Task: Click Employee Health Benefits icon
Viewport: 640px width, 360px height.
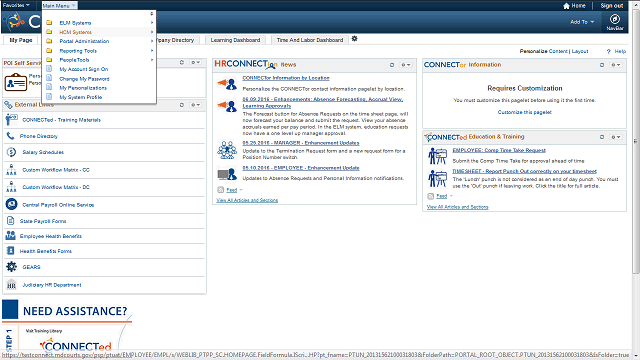Action: pos(11,236)
